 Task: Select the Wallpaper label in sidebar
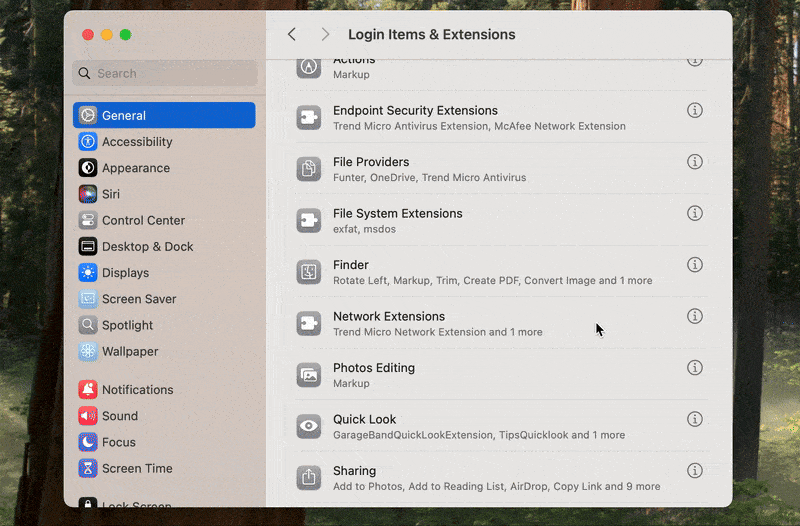click(x=130, y=352)
